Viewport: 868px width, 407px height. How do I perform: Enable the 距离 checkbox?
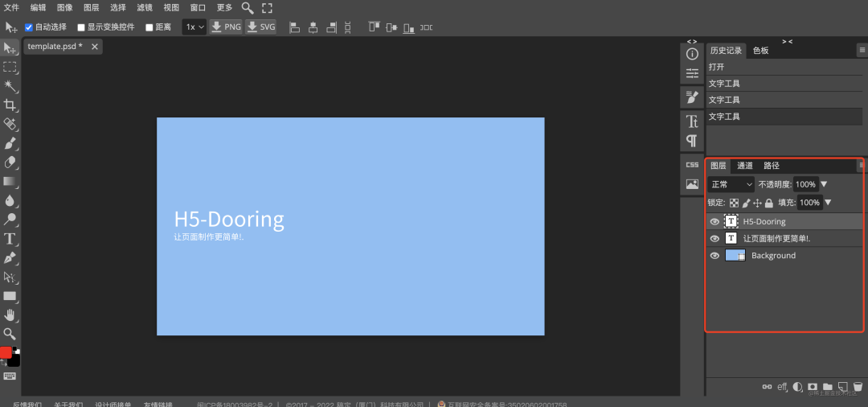pyautogui.click(x=149, y=27)
